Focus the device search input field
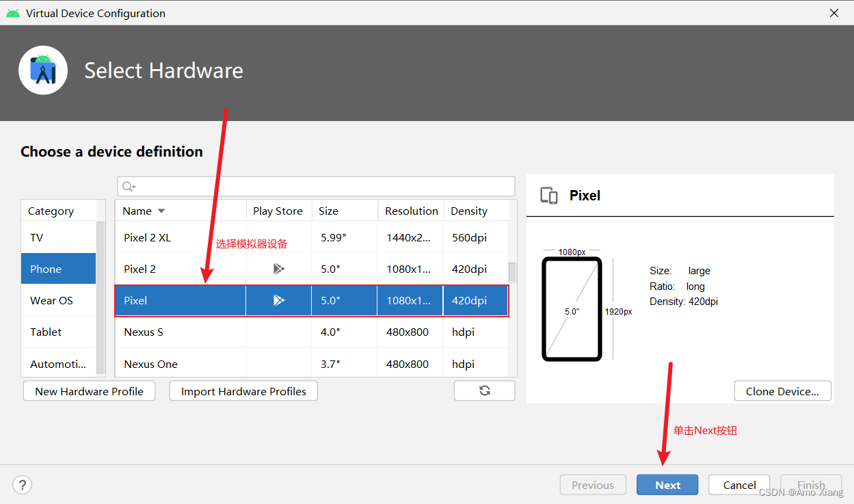The width and height of the screenshot is (854, 504). coord(316,187)
